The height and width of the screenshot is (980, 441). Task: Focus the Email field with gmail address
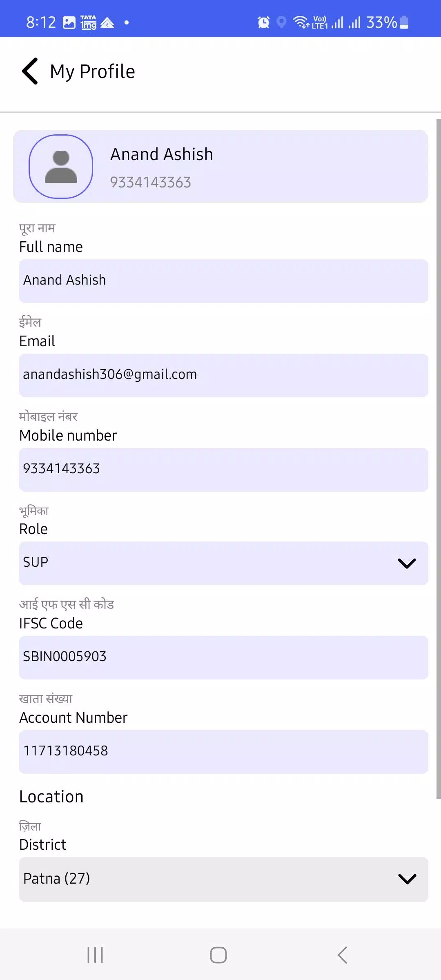(223, 375)
